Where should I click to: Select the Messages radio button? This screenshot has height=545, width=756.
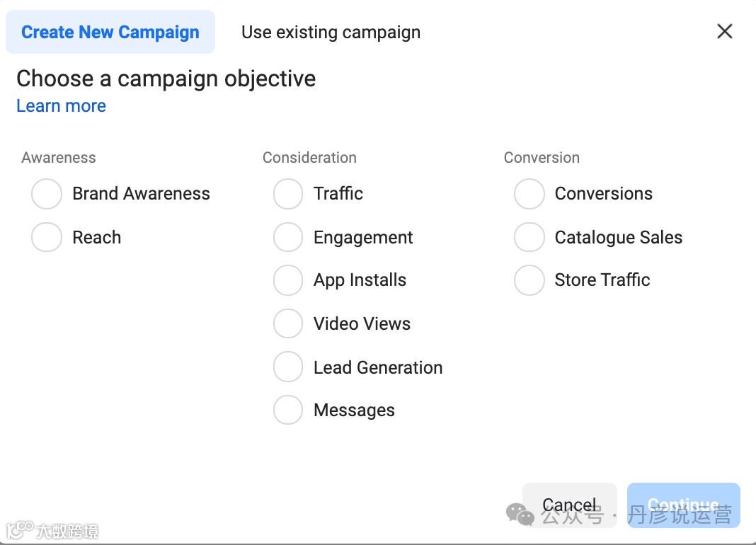coord(288,410)
